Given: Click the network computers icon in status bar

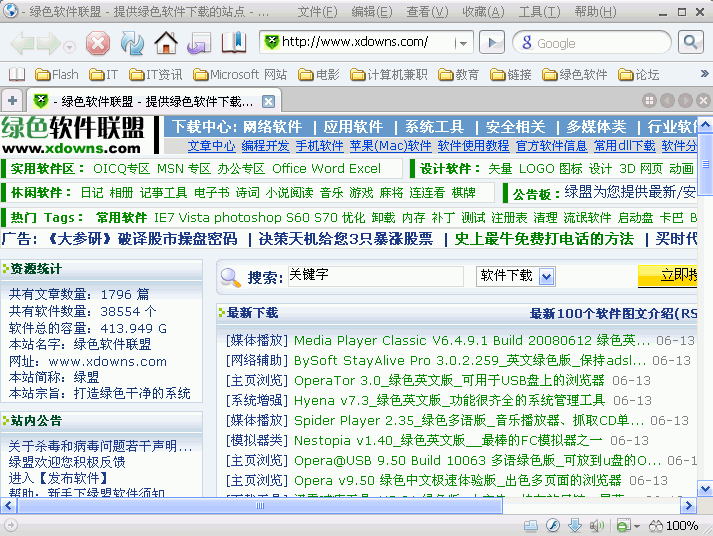Looking at the screenshot, I should point(531,526).
